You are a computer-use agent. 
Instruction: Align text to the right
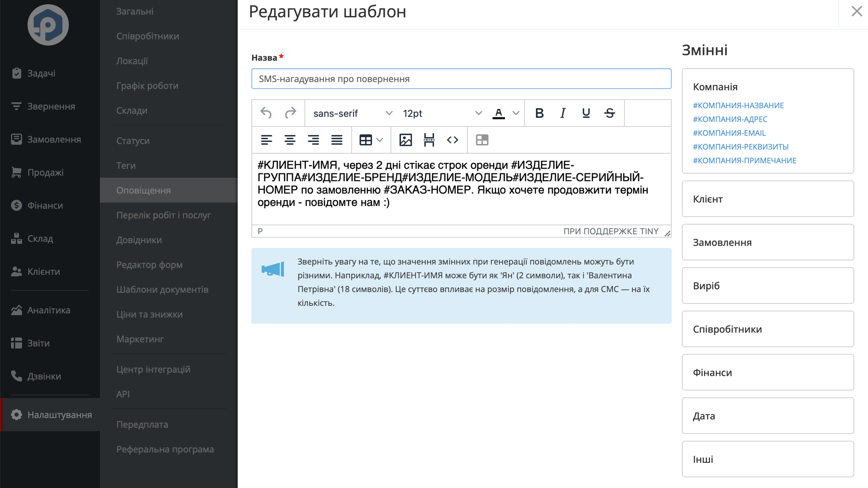pyautogui.click(x=313, y=140)
